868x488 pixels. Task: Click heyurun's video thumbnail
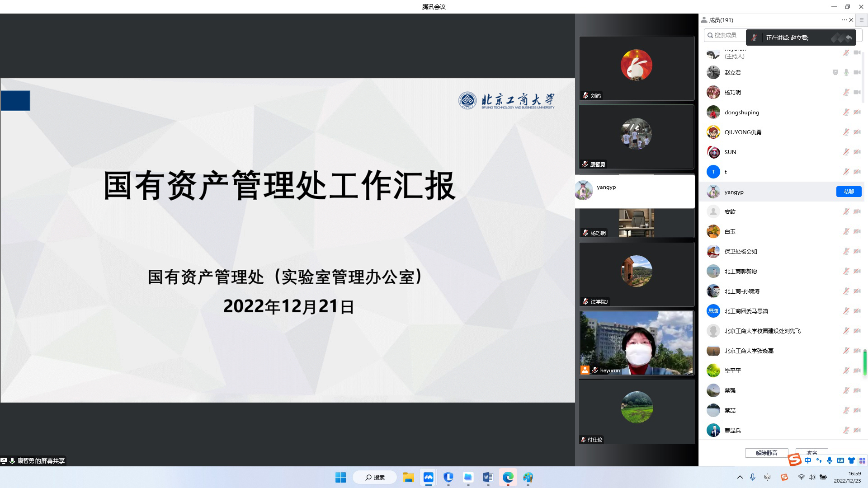pyautogui.click(x=636, y=343)
